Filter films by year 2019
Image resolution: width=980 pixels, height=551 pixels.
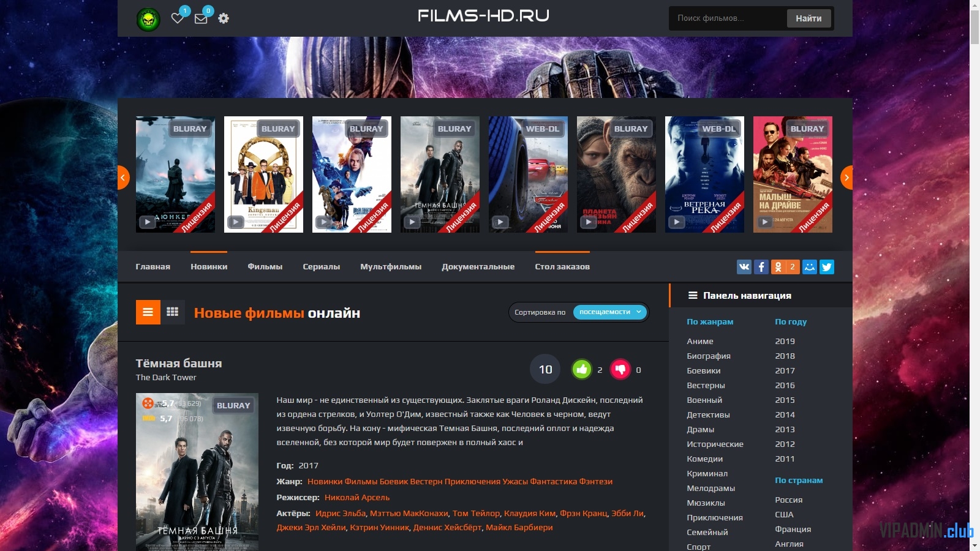click(x=785, y=342)
